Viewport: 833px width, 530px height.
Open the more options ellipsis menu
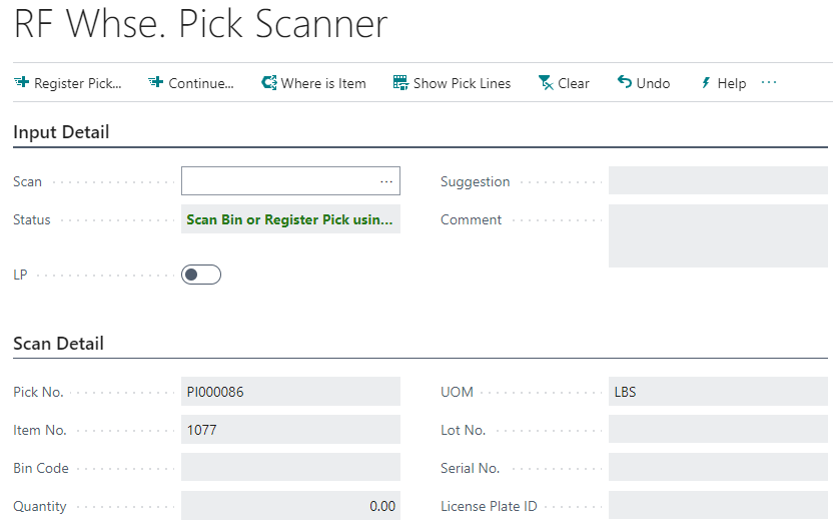coord(769,83)
